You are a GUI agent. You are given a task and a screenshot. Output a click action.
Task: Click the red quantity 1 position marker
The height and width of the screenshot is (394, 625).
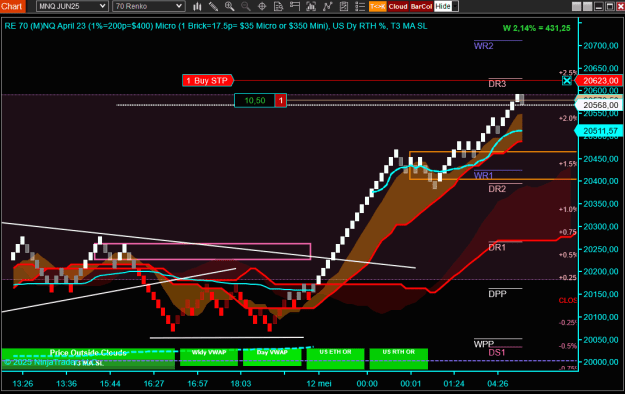281,100
